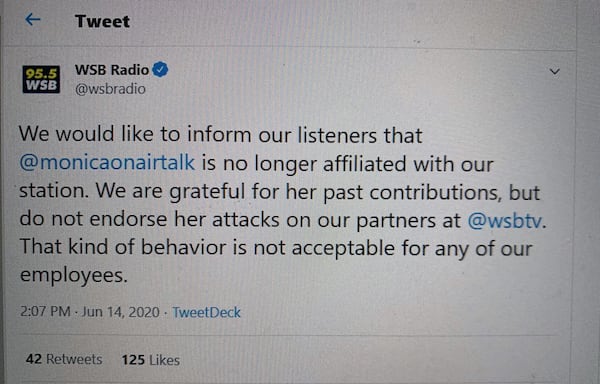Viewport: 600px width, 384px height.
Task: View the 42 Retweets list
Action: [x=64, y=359]
